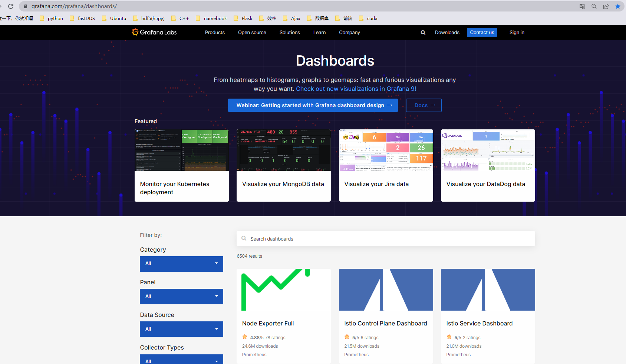Screen dimensions: 626x364
Task: Click the bookmark star in address bar
Action: 617,6
